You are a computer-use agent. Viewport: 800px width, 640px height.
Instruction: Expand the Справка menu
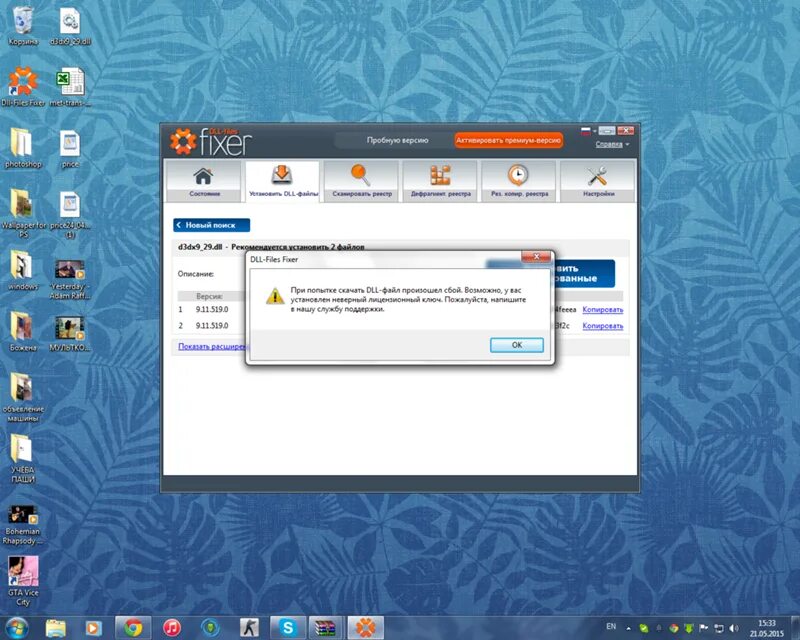[x=612, y=144]
